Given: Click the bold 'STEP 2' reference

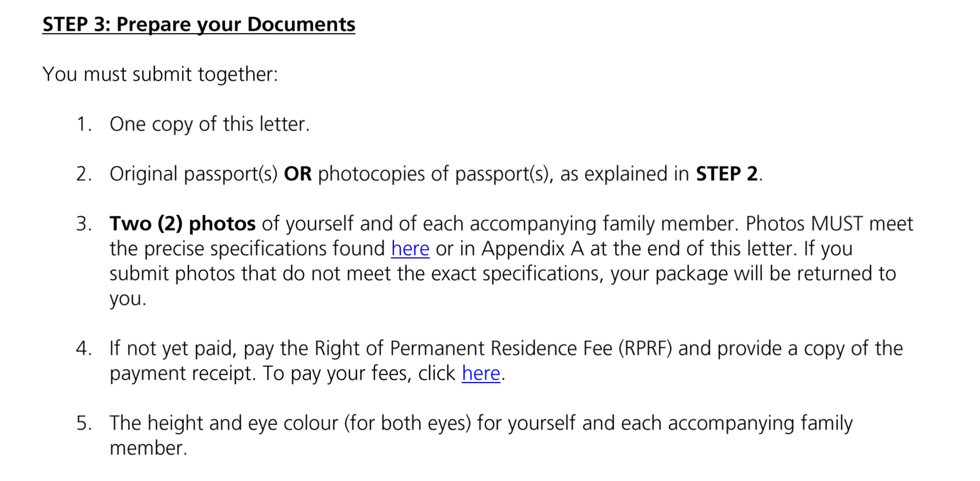Looking at the screenshot, I should [727, 174].
